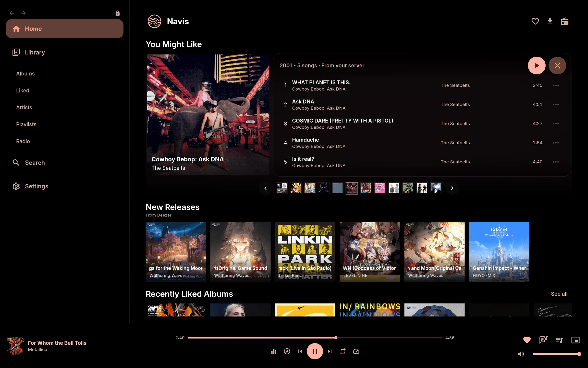The height and width of the screenshot is (368, 588).
Task: Click the compass icon in player controls
Action: click(287, 351)
